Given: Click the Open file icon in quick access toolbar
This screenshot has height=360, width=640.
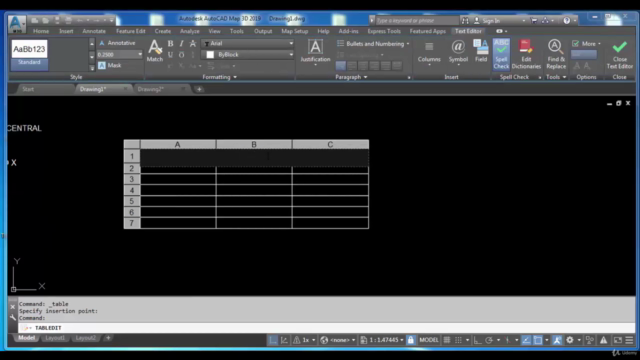Looking at the screenshot, I should point(45,20).
